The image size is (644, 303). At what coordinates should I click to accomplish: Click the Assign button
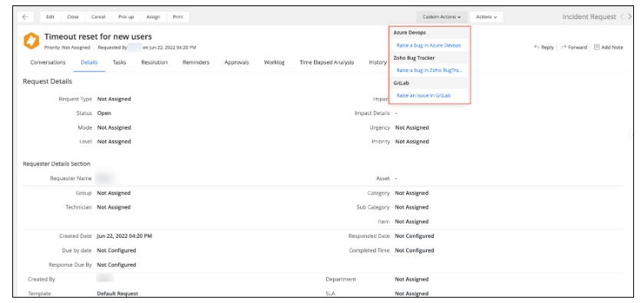pos(154,17)
